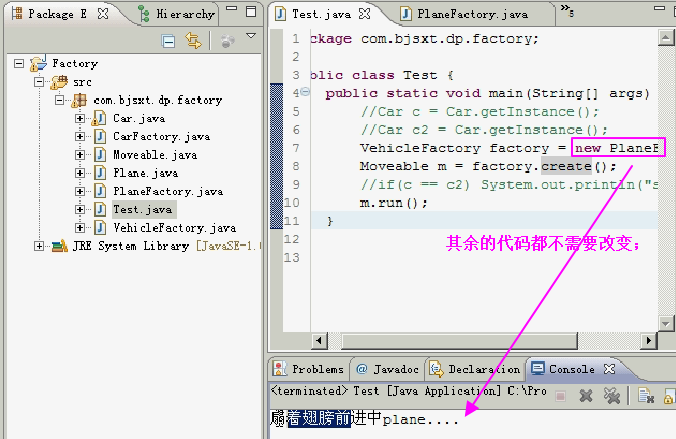Click the Car.java file icon
676x439 pixels.
99,118
